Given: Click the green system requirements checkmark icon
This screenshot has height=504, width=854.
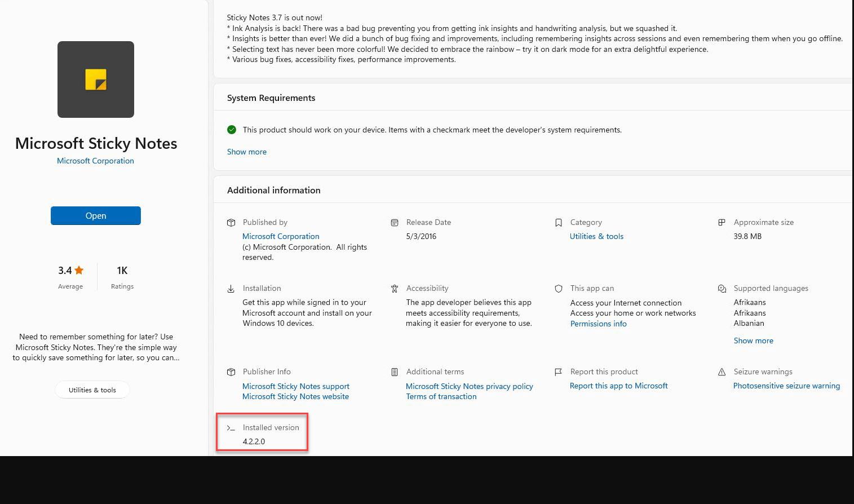Looking at the screenshot, I should 232,130.
